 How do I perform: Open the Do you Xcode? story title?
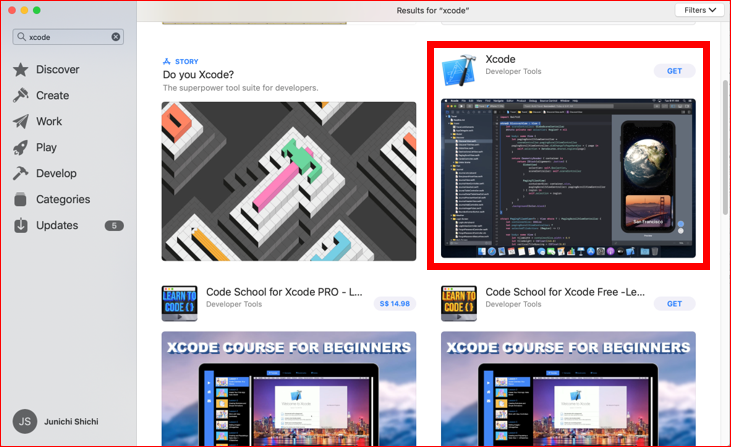198,75
